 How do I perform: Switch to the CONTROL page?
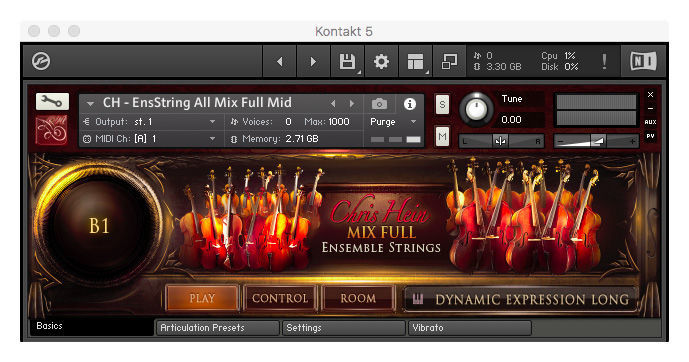click(x=280, y=298)
